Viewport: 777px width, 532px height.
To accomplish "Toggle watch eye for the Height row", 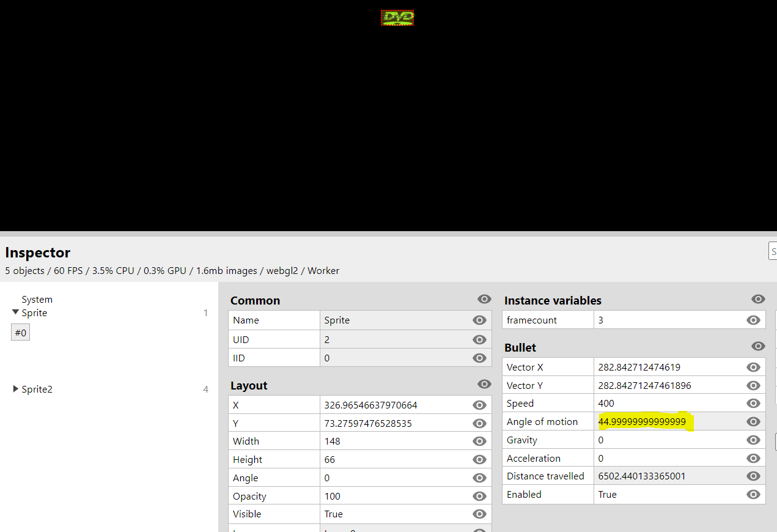I will (479, 459).
